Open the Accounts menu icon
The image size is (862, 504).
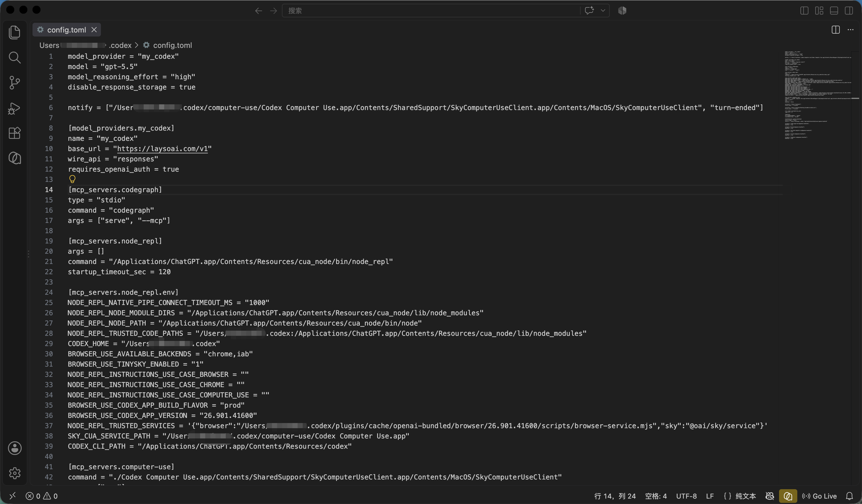[14, 448]
